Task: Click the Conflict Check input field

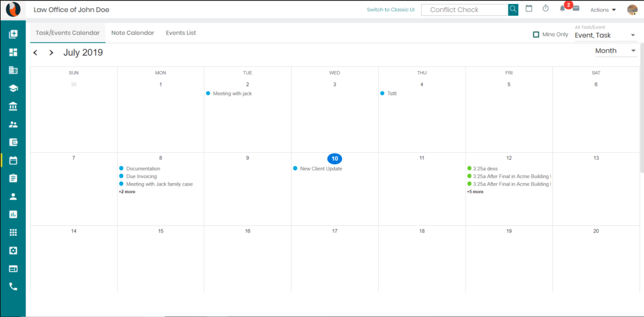Action: [464, 10]
